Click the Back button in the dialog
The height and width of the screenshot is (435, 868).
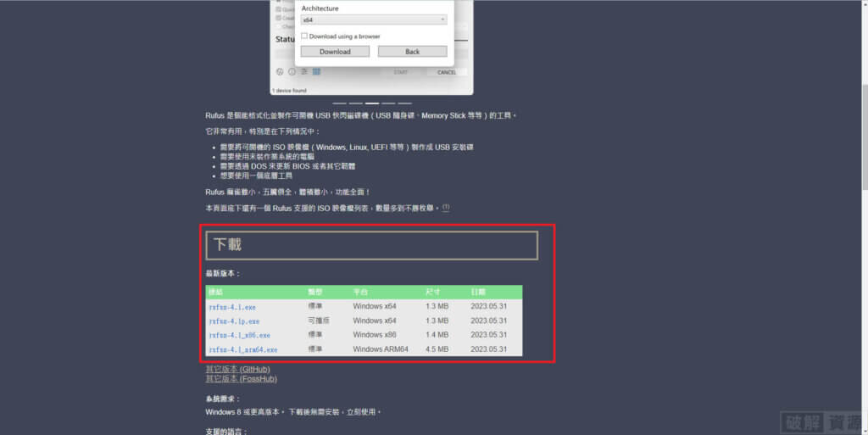413,52
